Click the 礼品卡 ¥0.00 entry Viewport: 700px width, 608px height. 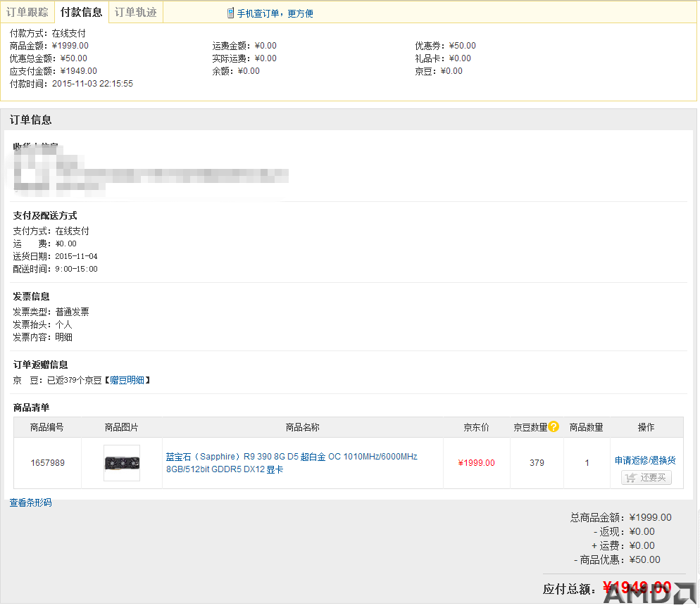pyautogui.click(x=443, y=58)
